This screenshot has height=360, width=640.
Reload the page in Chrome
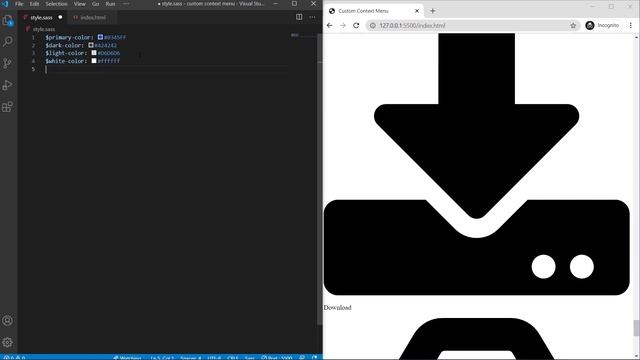[x=356, y=25]
